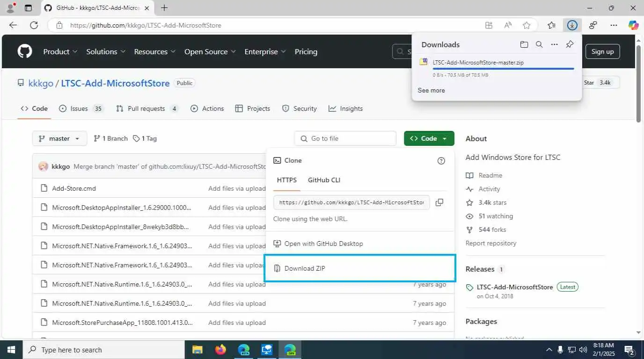644x359 pixels.
Task: Open the Windows Start menu
Action: point(11,350)
